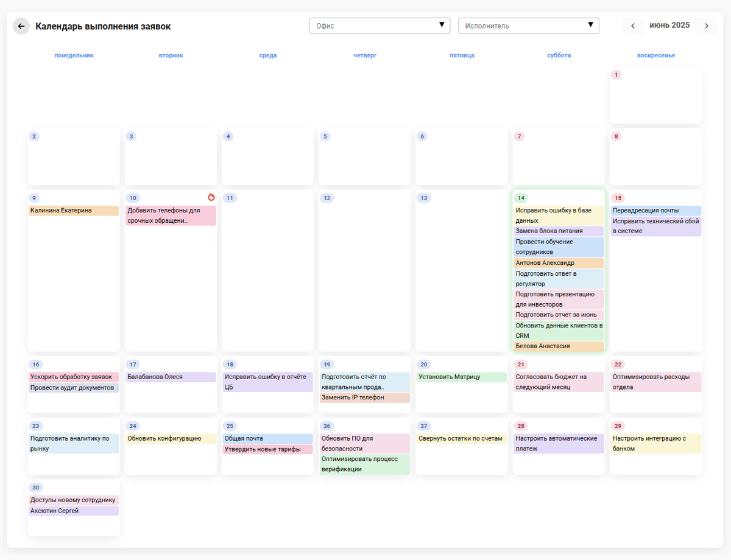Image resolution: width=731 pixels, height=560 pixels.
Task: Open task Калинина Екатерина on day 9
Action: [x=73, y=211]
